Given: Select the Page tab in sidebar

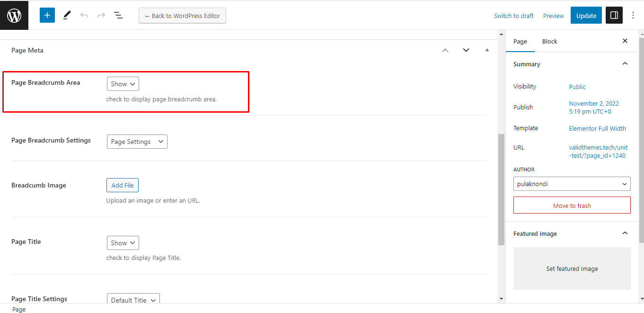Looking at the screenshot, I should tap(520, 42).
